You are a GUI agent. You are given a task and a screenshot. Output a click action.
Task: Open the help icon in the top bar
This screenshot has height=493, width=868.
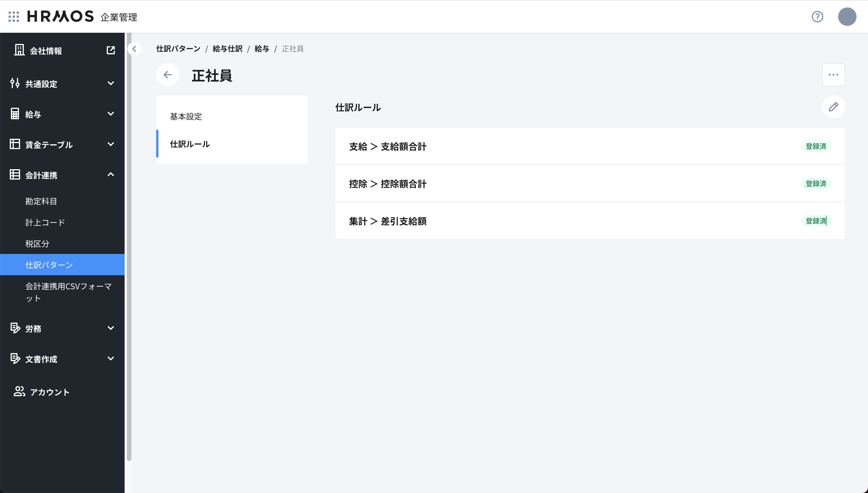click(817, 17)
